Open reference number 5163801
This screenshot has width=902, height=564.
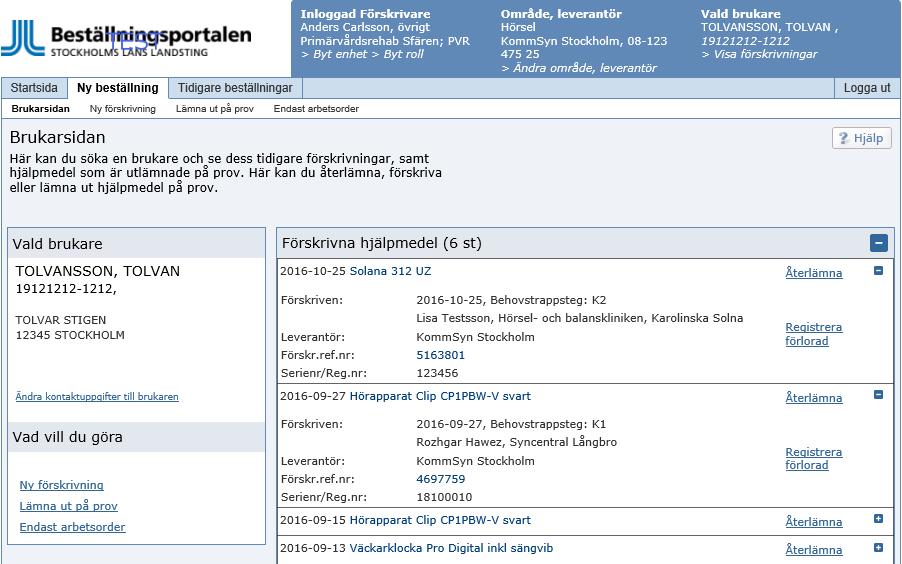(x=441, y=355)
